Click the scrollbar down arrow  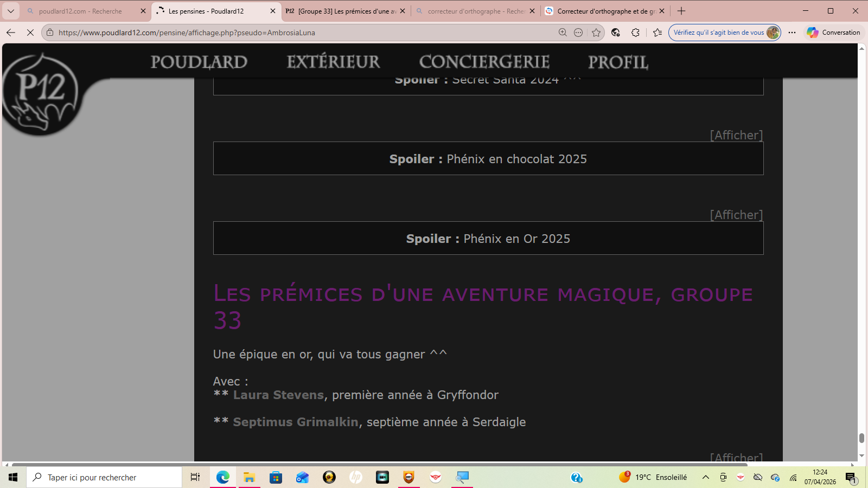tap(861, 456)
